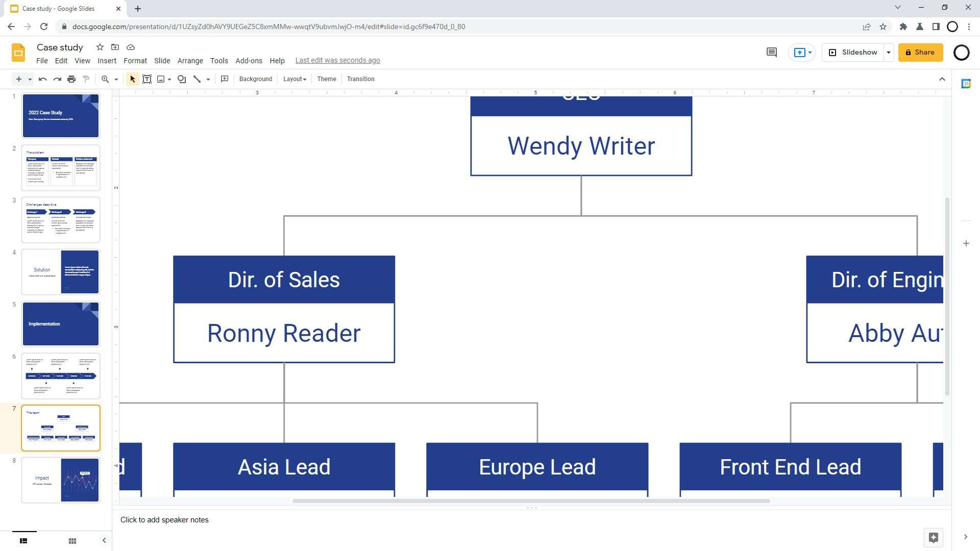Click the browser Extensions puzzle icon

click(903, 27)
